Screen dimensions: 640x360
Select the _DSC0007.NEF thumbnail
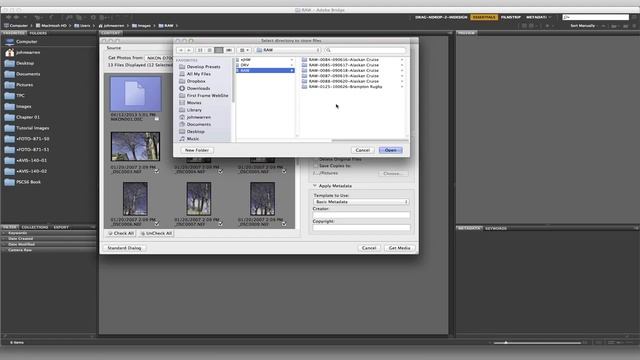click(199, 199)
